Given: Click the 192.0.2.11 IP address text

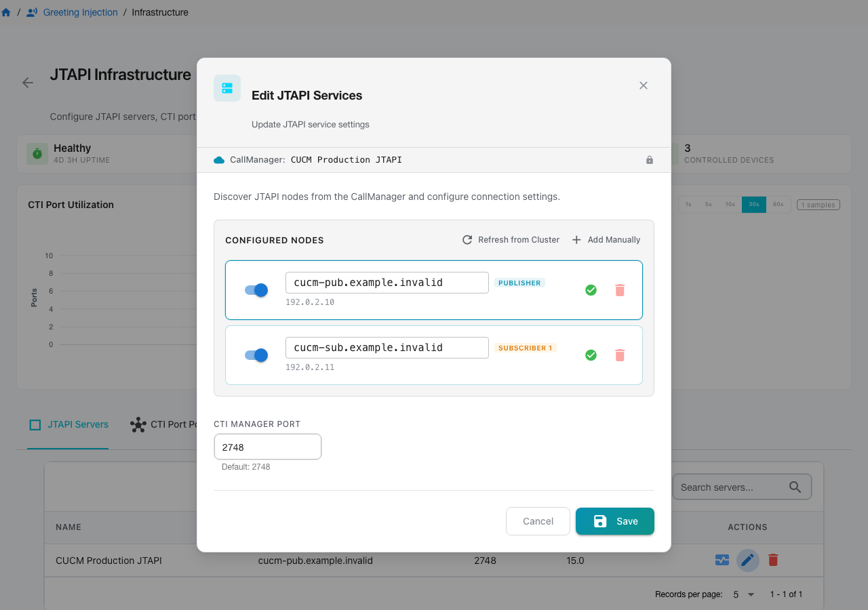Looking at the screenshot, I should [x=310, y=367].
